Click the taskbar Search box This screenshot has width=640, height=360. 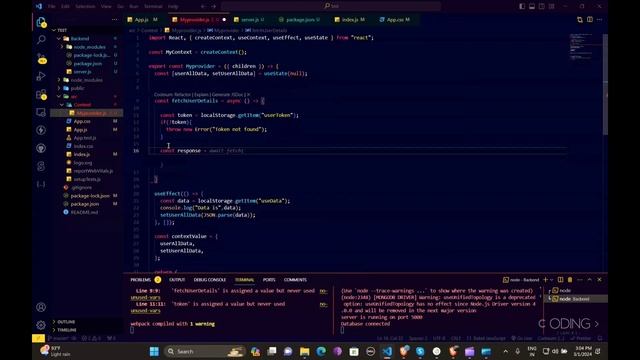(x=205, y=351)
